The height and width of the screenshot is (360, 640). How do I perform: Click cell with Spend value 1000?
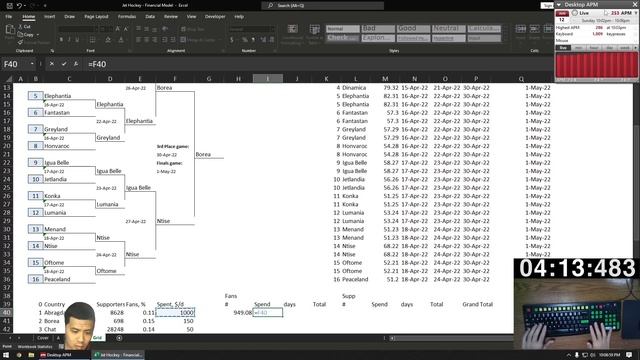tap(175, 313)
